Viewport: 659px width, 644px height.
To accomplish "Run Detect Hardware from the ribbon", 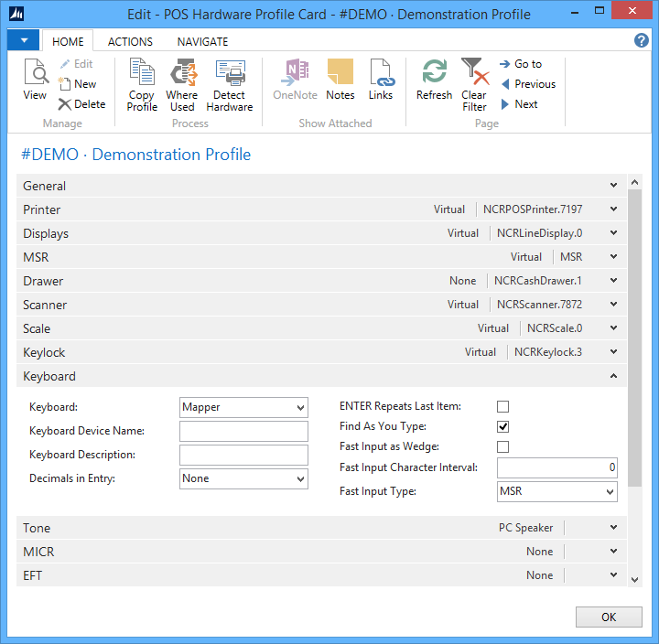I will [229, 73].
